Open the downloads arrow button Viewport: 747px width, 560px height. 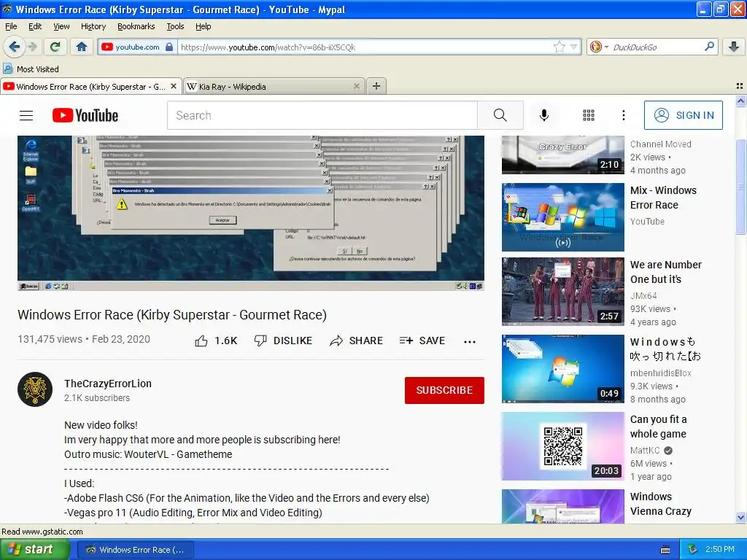(734, 47)
